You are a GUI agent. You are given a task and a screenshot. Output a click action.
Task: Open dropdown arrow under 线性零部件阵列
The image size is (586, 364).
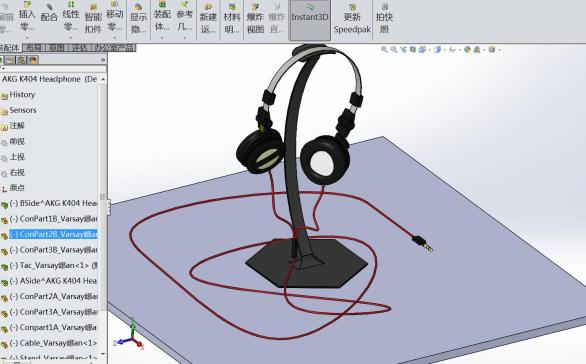[x=71, y=37]
